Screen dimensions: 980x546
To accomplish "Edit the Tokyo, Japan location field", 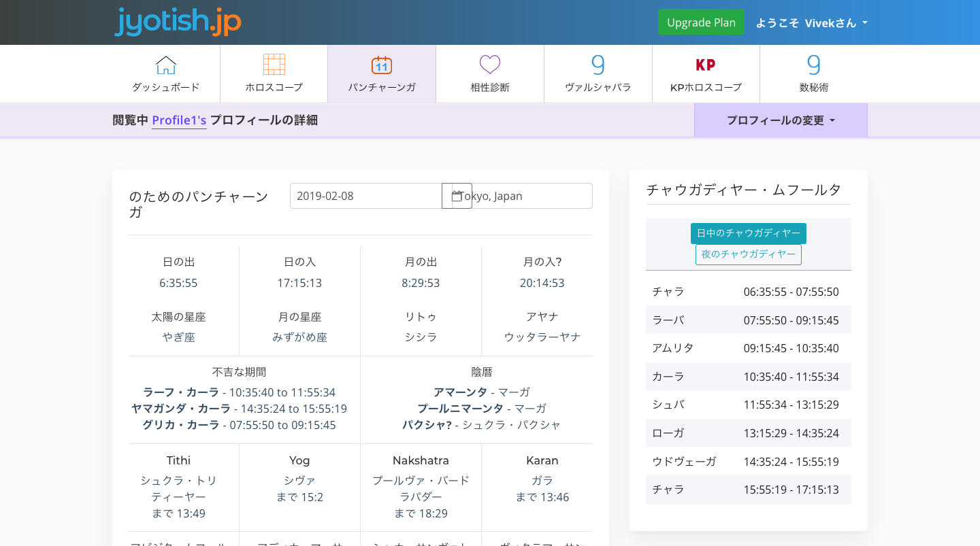I will pyautogui.click(x=531, y=196).
